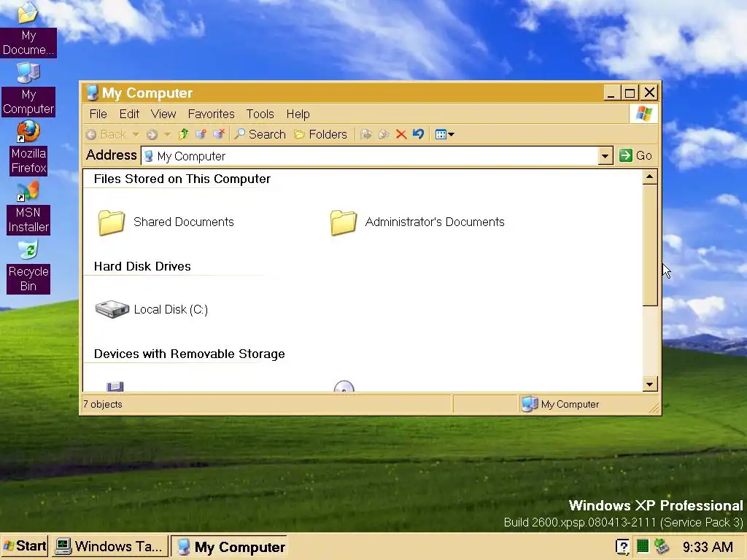Open the File menu
The image size is (747, 560).
tap(98, 114)
